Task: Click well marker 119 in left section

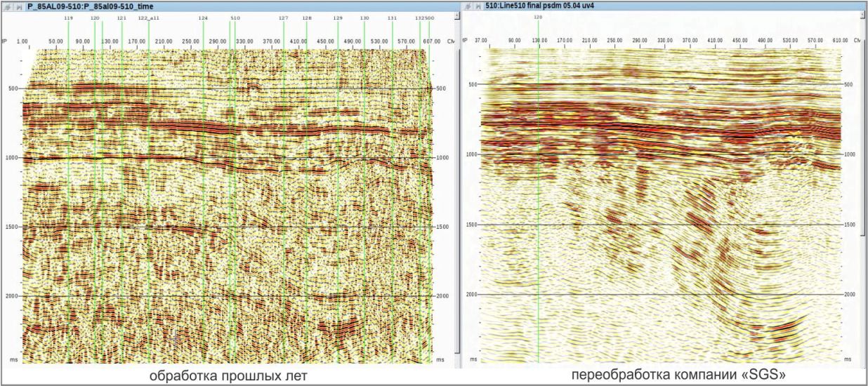Action: pos(68,17)
